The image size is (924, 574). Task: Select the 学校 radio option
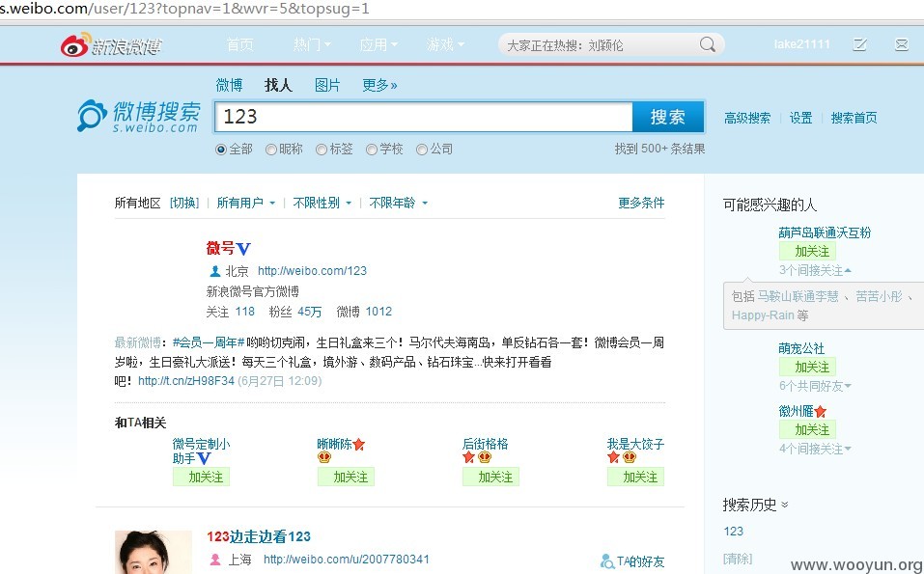pyautogui.click(x=372, y=150)
